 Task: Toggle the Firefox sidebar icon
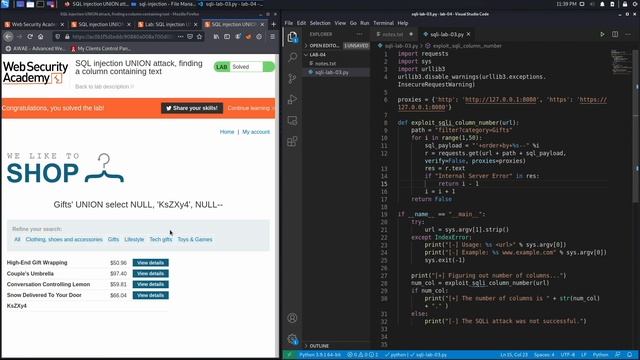227,36
